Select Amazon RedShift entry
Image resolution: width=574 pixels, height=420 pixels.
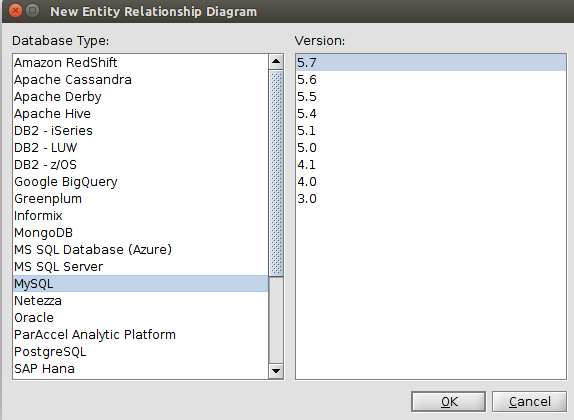141,63
